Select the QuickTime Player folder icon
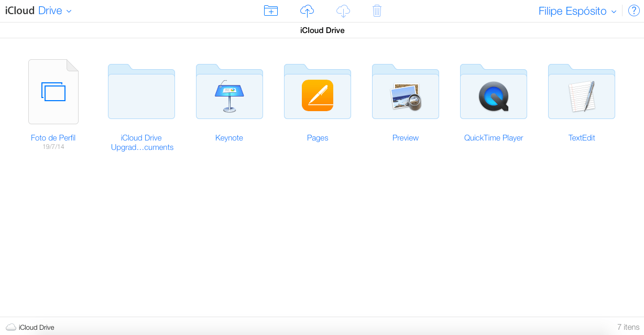This screenshot has height=335, width=644. pos(494,92)
